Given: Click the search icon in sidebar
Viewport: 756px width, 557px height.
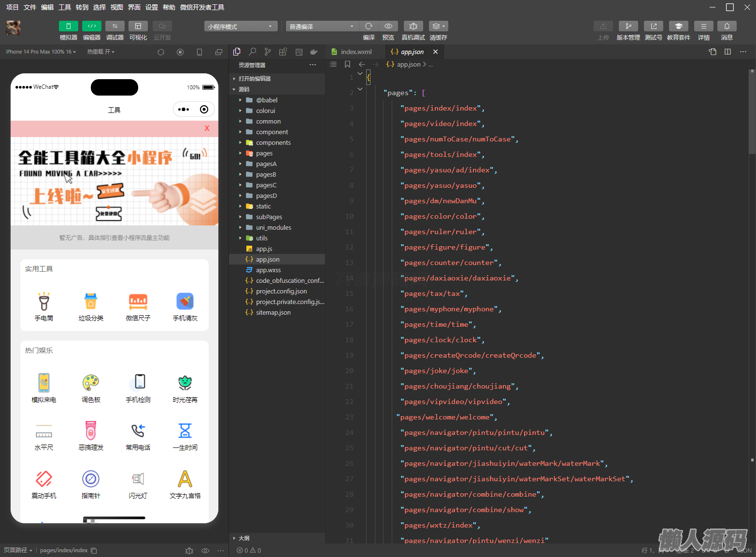Looking at the screenshot, I should click(x=252, y=52).
